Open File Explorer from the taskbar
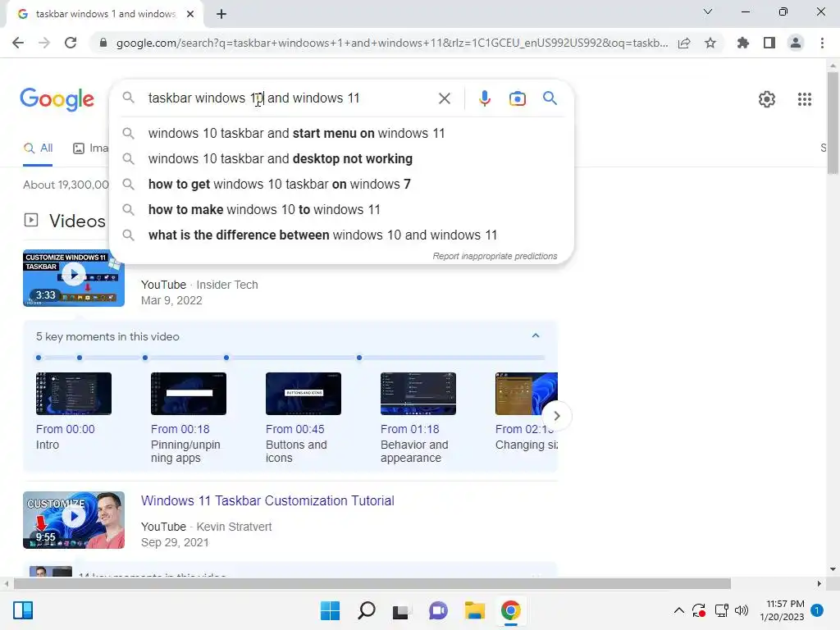 pyautogui.click(x=475, y=610)
